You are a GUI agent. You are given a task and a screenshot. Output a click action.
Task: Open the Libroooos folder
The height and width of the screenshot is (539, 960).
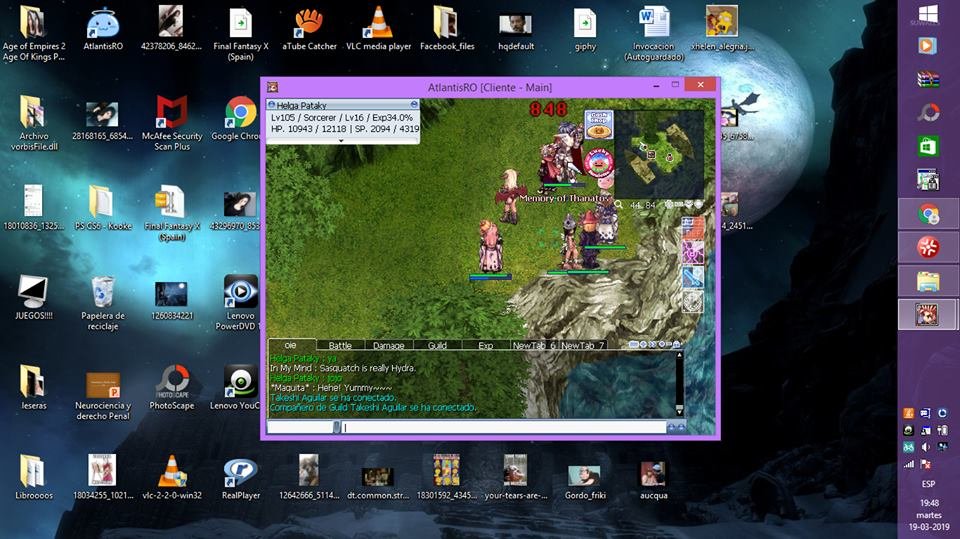(x=34, y=479)
